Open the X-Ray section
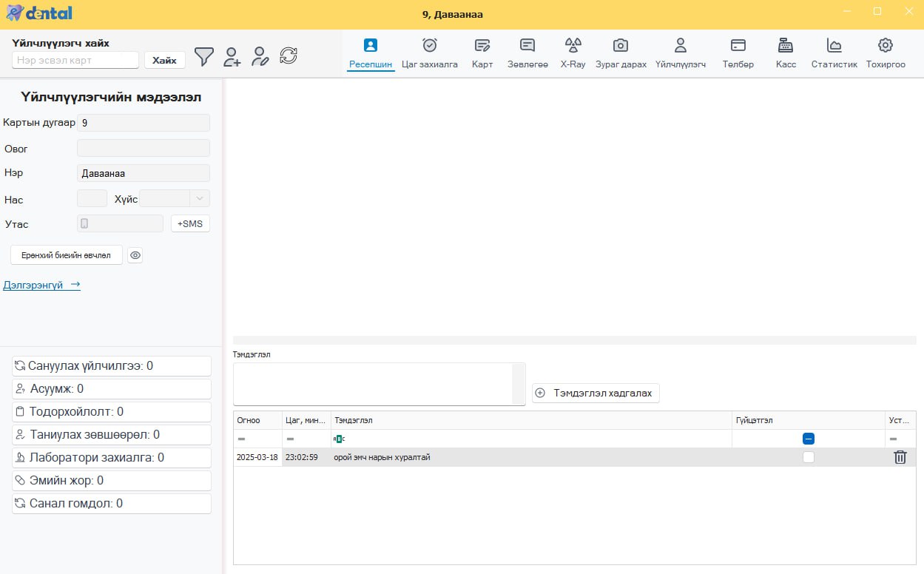Viewport: 924px width, 574px height. click(573, 53)
